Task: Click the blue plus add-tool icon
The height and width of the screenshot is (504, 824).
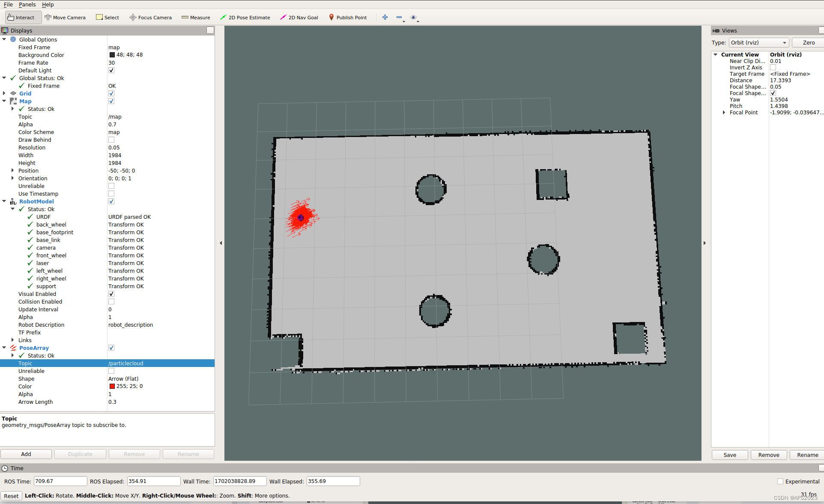Action: (x=385, y=17)
